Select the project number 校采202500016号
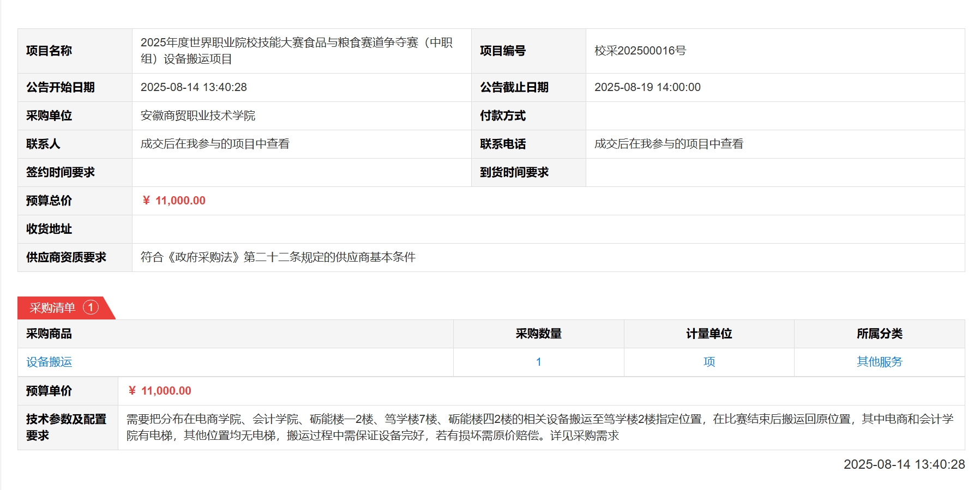Viewport: 980px width, 490px height. [640, 51]
